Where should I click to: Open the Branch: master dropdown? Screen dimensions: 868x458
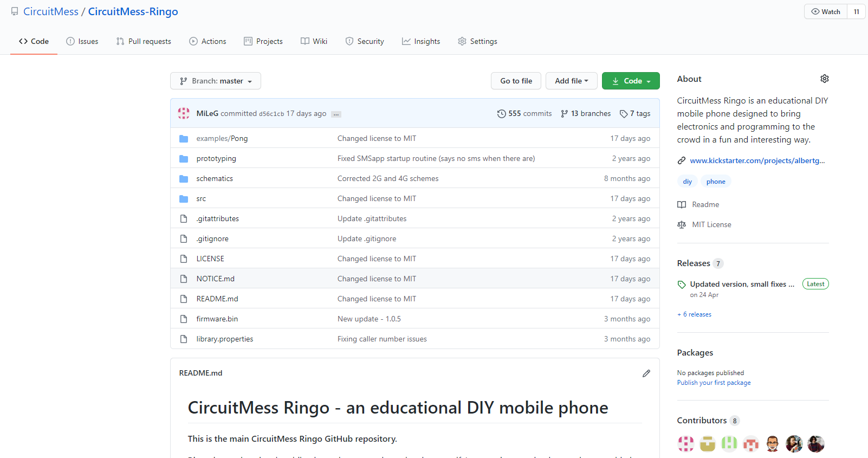pyautogui.click(x=216, y=81)
